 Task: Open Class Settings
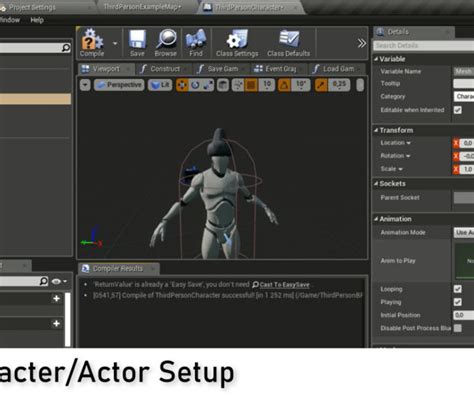coord(237,43)
